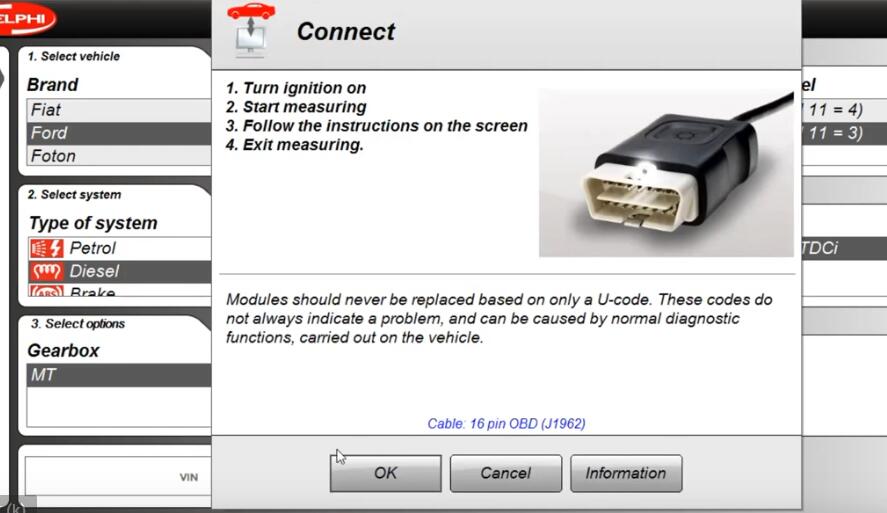Click the Diesel glow plug icon

coord(46,271)
